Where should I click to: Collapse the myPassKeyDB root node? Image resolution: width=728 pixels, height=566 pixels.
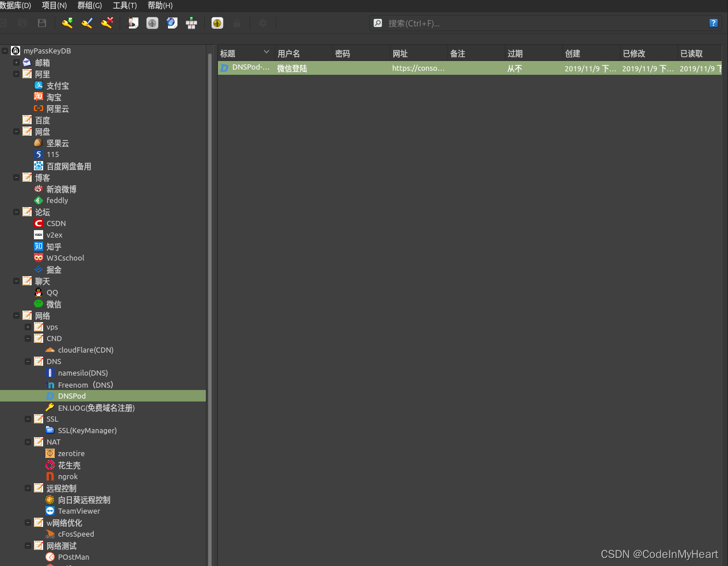click(5, 51)
